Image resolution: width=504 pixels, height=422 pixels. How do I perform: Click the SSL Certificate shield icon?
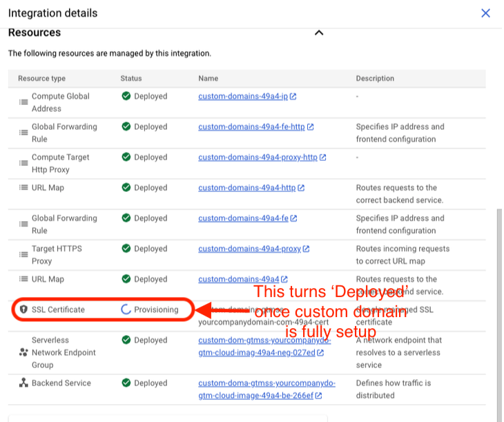point(23,309)
